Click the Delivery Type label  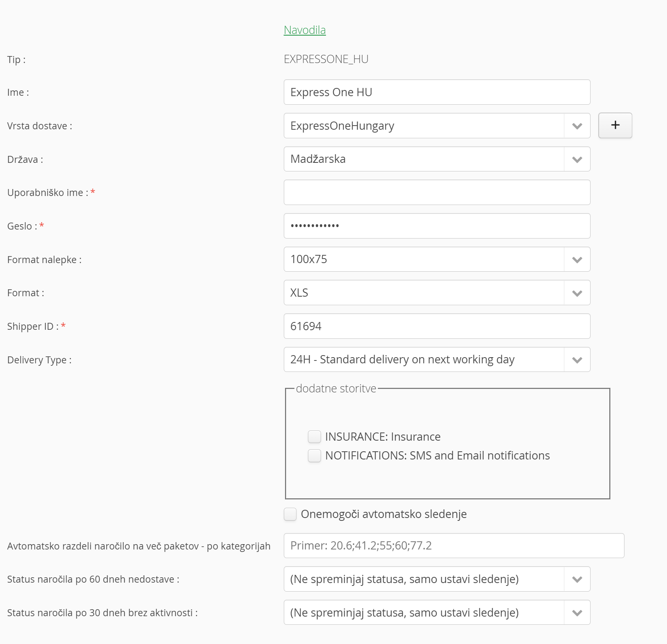39,360
